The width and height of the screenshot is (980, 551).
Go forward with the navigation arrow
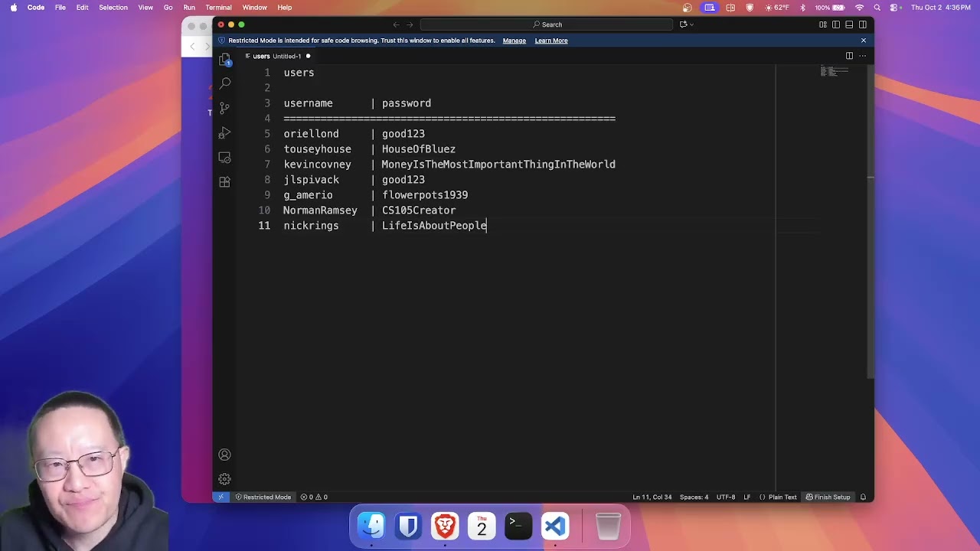(410, 24)
